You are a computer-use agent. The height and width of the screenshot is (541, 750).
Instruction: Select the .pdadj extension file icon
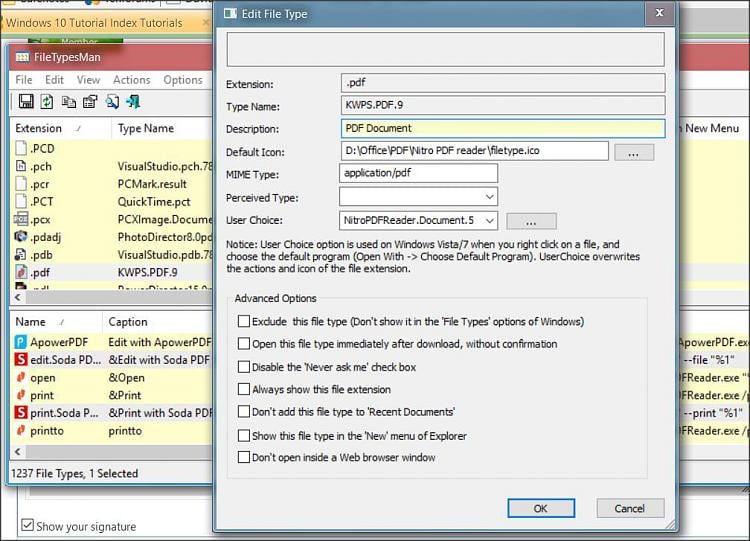[x=21, y=237]
